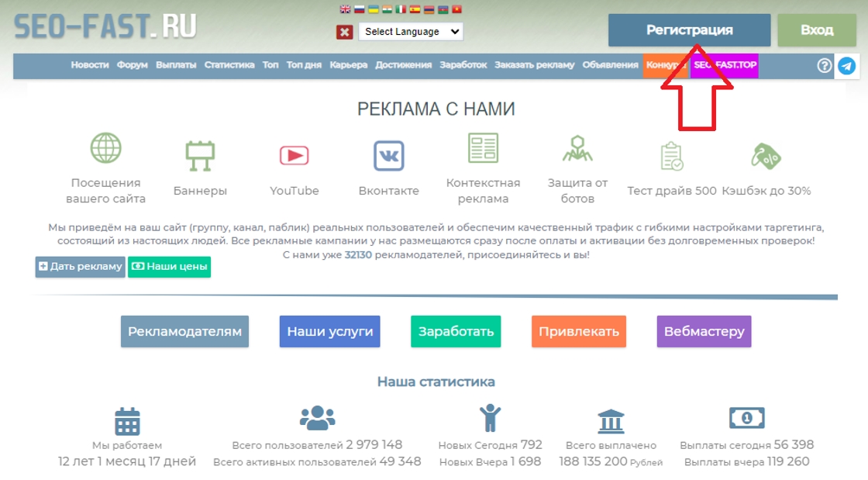
Task: Pick the Vietnamese flag icon
Action: (x=456, y=9)
